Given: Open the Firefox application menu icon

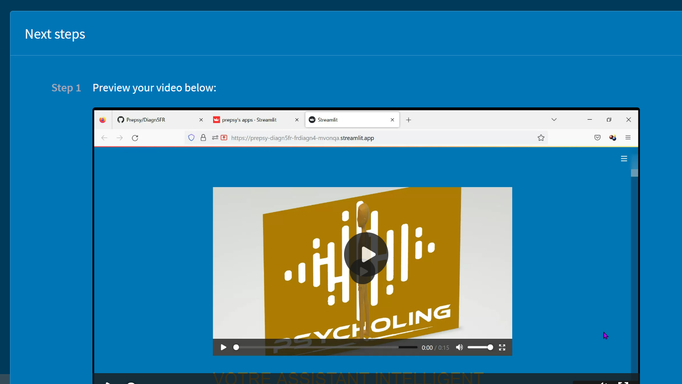Looking at the screenshot, I should click(x=628, y=138).
